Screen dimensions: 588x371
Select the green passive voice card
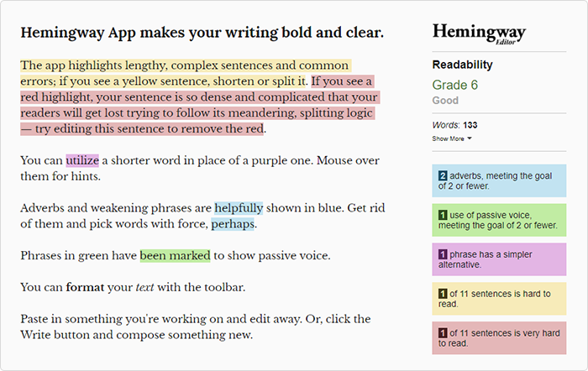(499, 220)
